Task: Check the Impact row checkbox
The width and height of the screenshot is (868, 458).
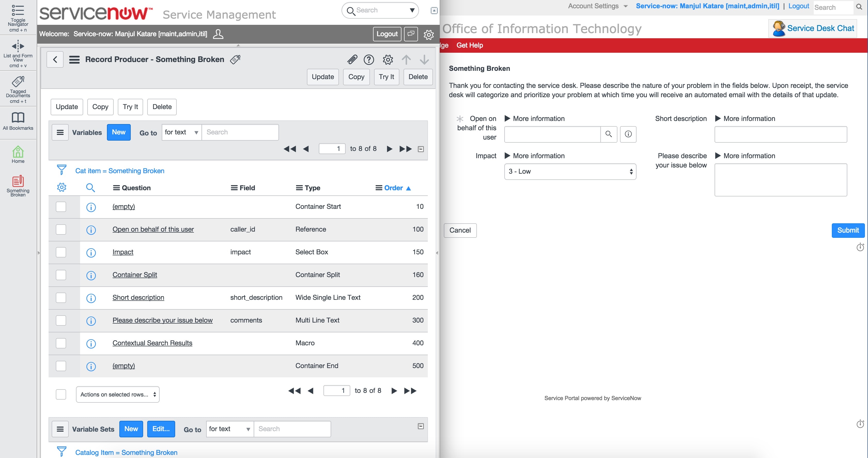Action: (61, 252)
